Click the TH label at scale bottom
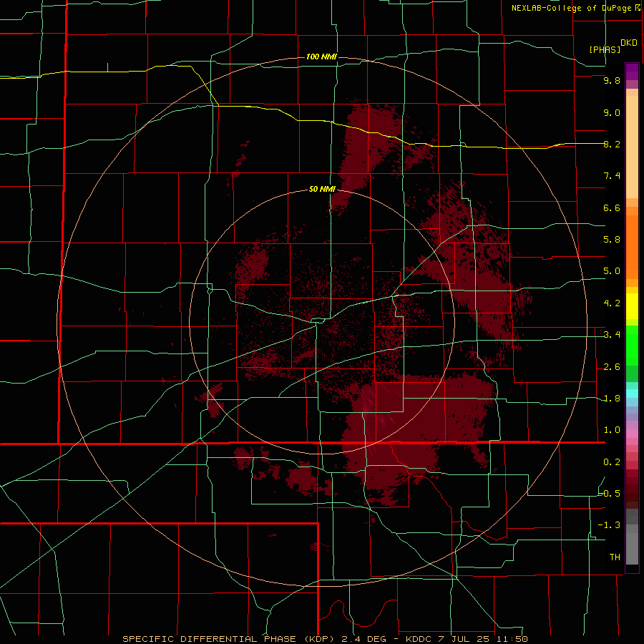 pyautogui.click(x=615, y=557)
